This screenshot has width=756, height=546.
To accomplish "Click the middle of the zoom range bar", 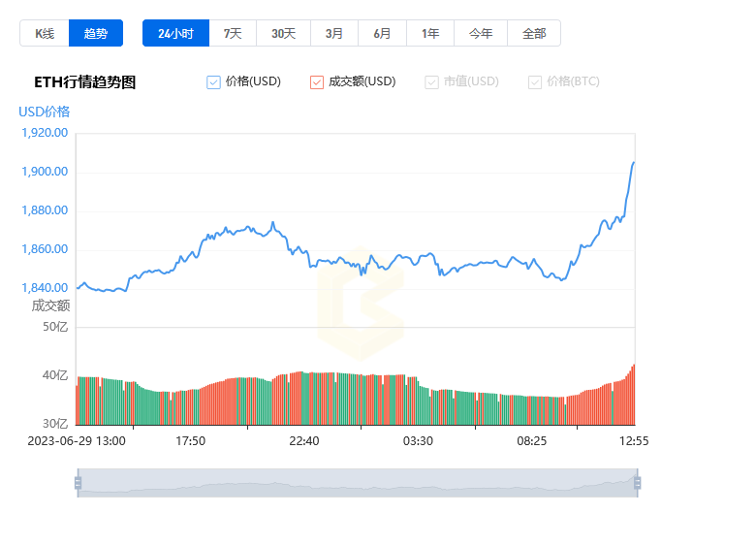I will (x=358, y=483).
